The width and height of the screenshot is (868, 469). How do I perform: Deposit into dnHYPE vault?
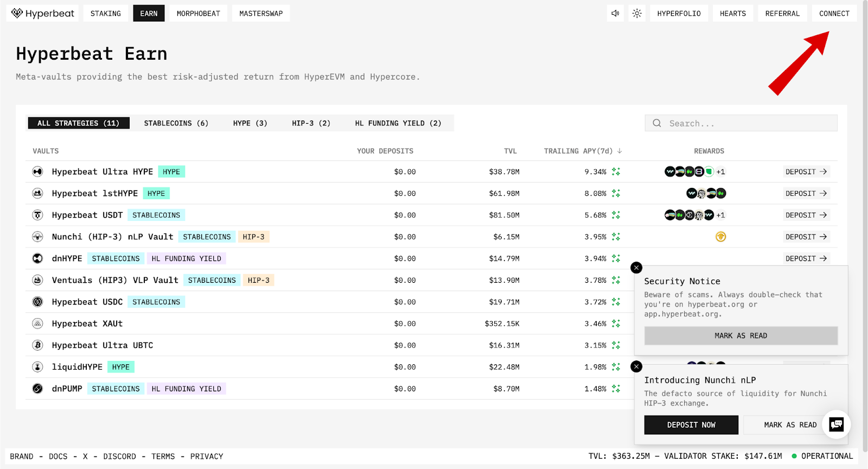(806, 258)
